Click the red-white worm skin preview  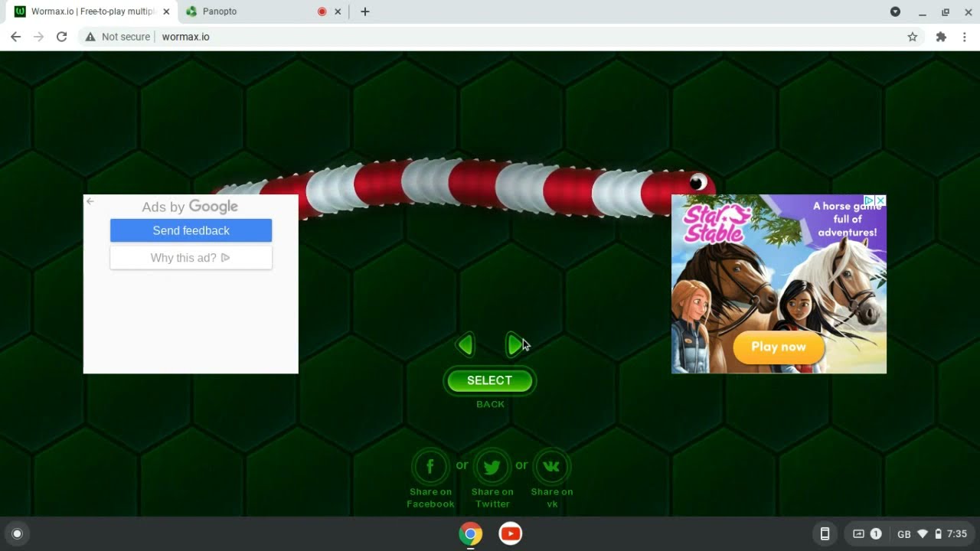(463, 190)
